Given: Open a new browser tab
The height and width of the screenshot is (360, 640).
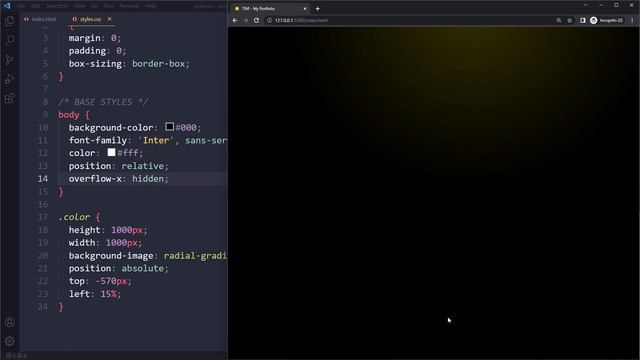Looking at the screenshot, I should tap(318, 9).
